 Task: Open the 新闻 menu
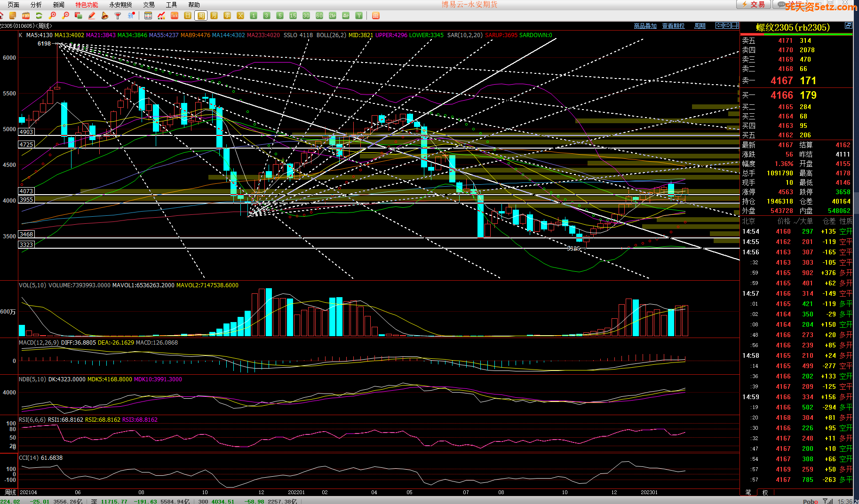tap(59, 5)
